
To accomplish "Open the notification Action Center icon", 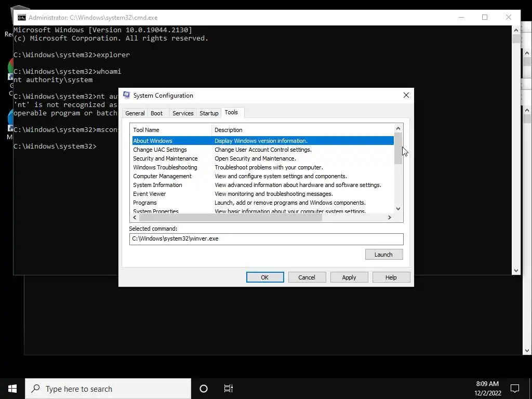I will pos(515,389).
